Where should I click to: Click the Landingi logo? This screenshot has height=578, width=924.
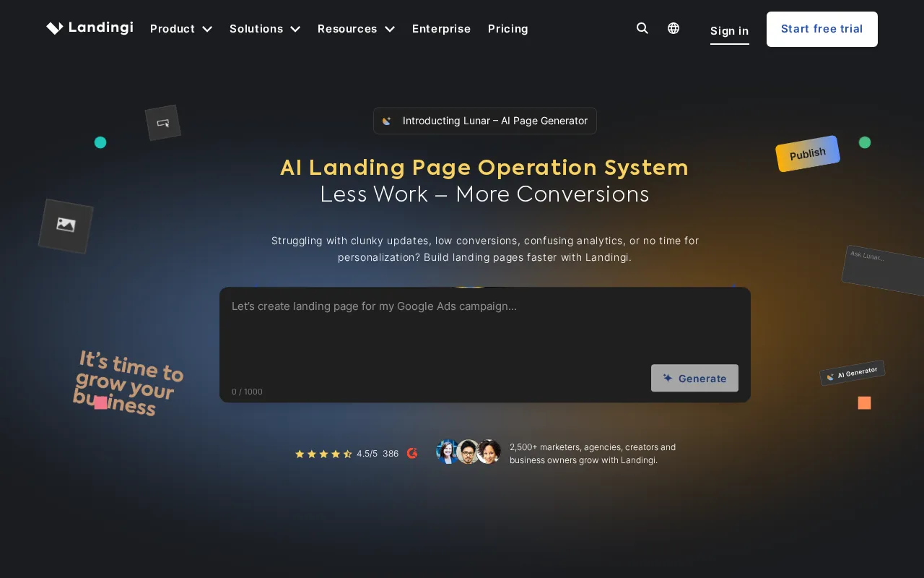pos(90,28)
